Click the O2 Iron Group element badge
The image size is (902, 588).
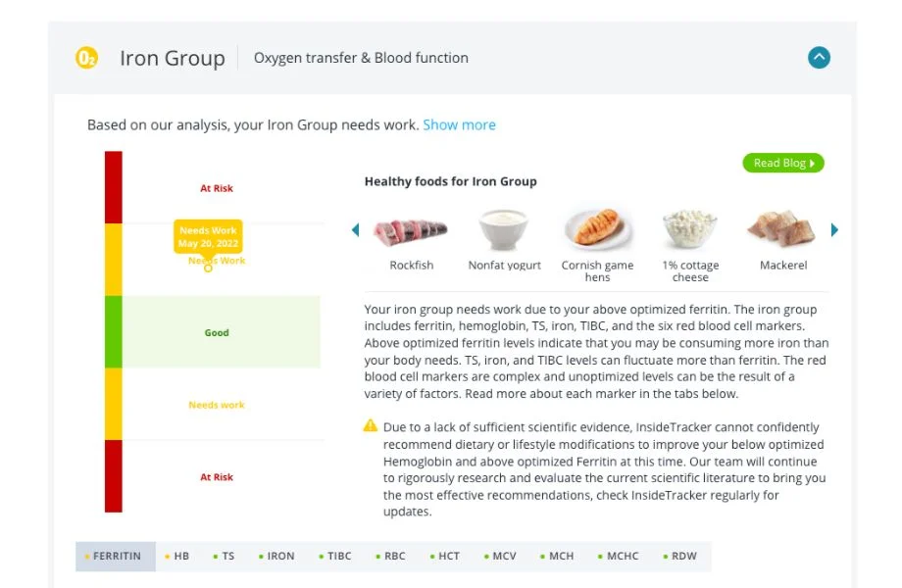(x=85, y=58)
